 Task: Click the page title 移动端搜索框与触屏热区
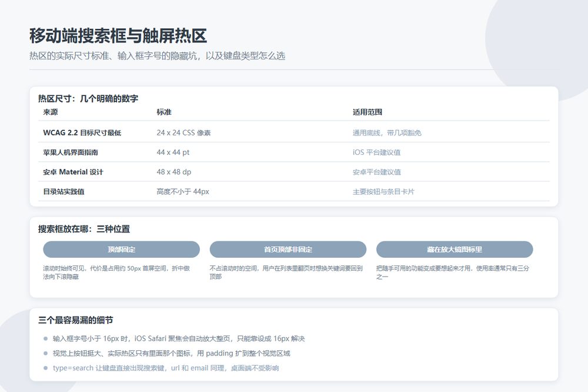[x=118, y=36]
